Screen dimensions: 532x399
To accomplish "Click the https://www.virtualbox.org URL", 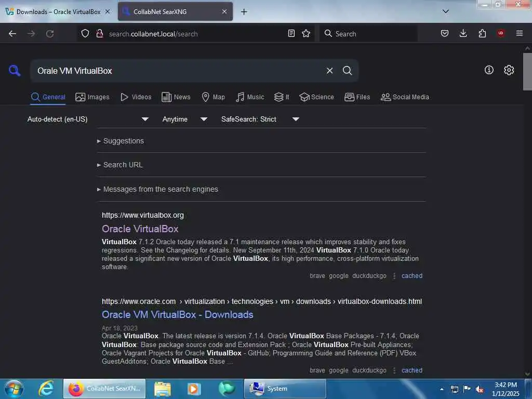I will pyautogui.click(x=142, y=215).
